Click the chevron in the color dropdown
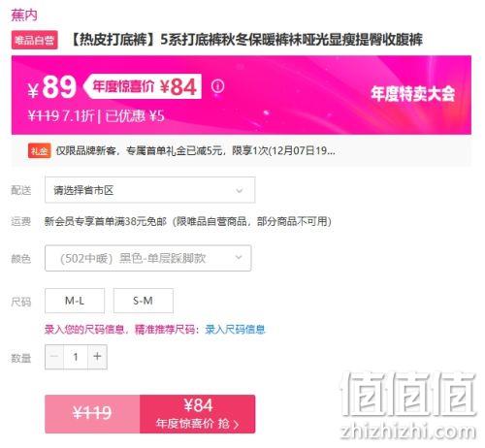This screenshot has width=485, height=448. pyautogui.click(x=239, y=258)
